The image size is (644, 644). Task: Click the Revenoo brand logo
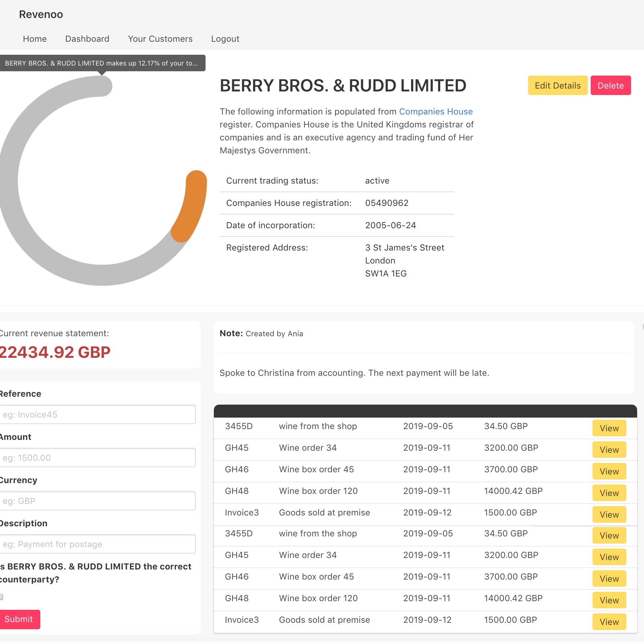[x=41, y=14]
